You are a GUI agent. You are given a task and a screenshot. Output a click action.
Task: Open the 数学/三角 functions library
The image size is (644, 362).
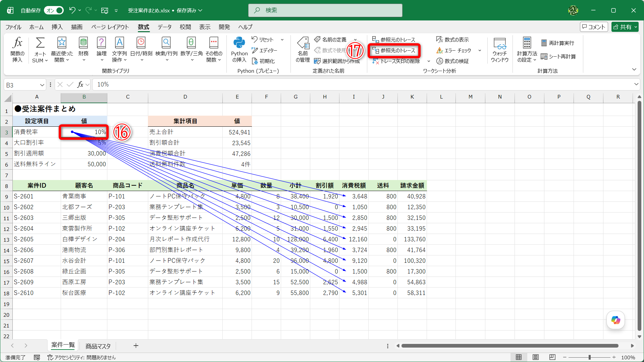tap(192, 50)
